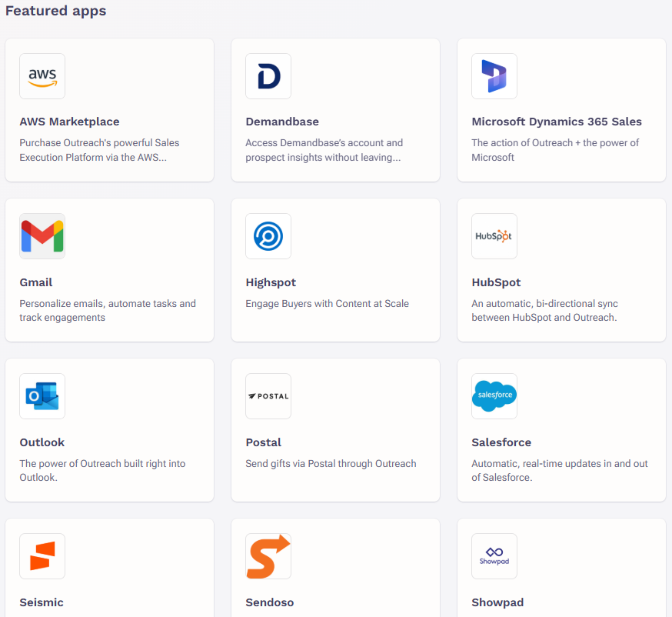The width and height of the screenshot is (672, 617).
Task: Select the Salesforce app title
Action: (501, 442)
